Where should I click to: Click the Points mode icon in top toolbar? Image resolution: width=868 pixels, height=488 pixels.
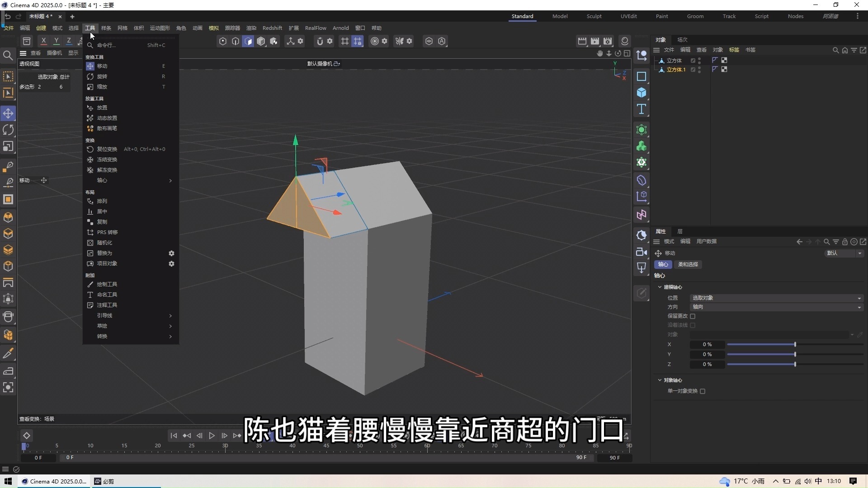[x=223, y=41]
